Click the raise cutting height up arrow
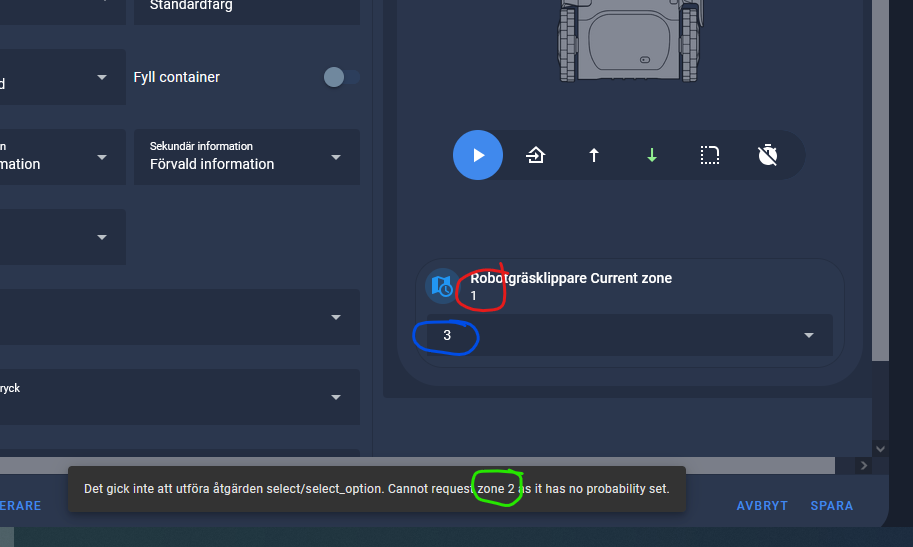Screen dimensions: 913x547 click(x=593, y=155)
